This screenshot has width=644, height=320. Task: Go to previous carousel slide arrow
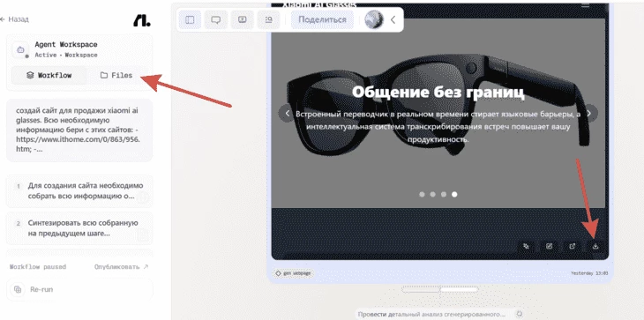287,113
